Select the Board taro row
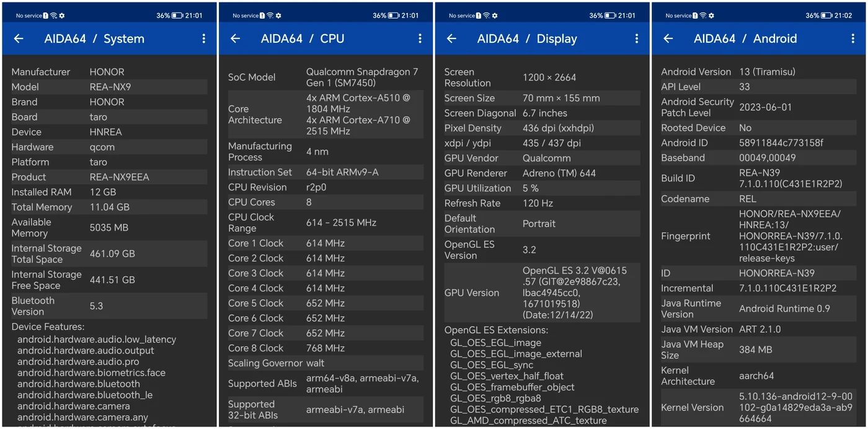The image size is (868, 429). pos(109,117)
